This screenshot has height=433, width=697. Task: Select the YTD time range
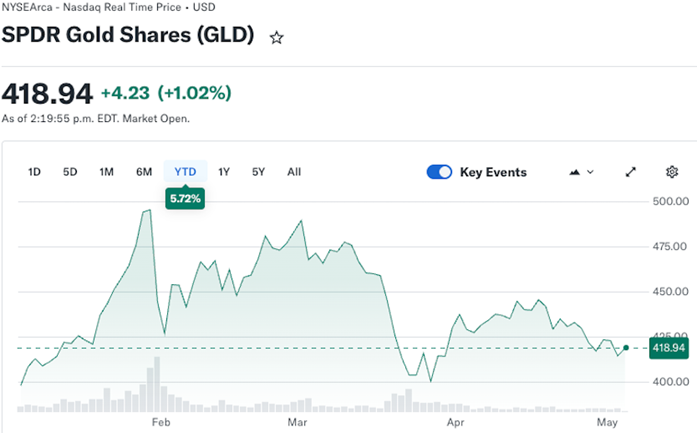pos(185,172)
